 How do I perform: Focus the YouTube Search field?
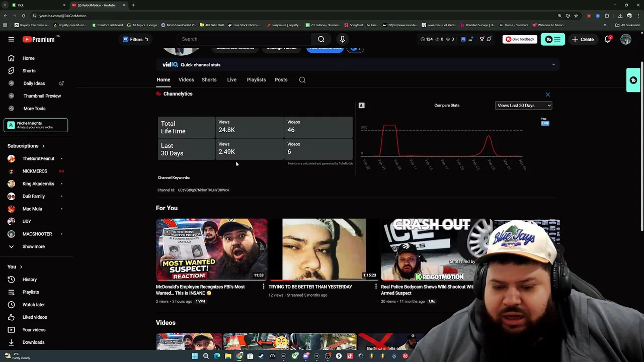(x=244, y=39)
